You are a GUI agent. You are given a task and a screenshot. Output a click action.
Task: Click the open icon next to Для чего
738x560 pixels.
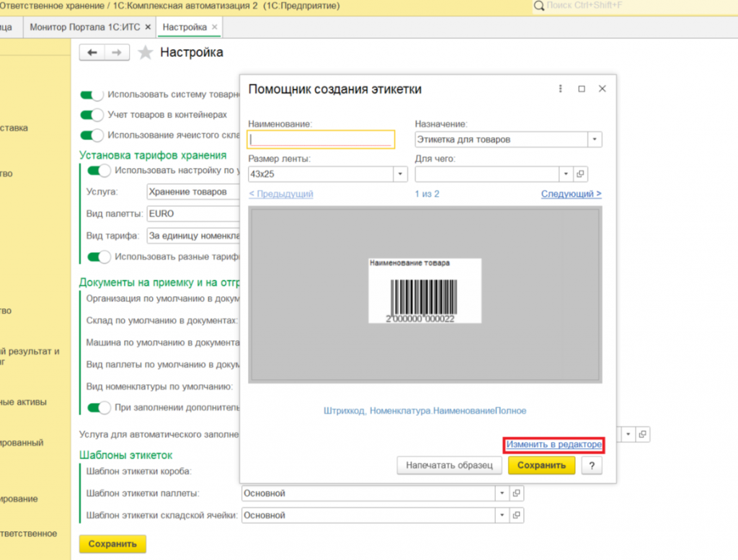pyautogui.click(x=580, y=174)
